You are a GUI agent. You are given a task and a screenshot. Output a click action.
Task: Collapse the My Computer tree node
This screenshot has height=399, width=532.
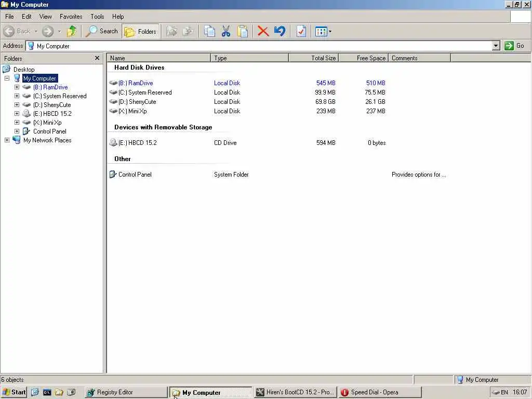[x=7, y=78]
